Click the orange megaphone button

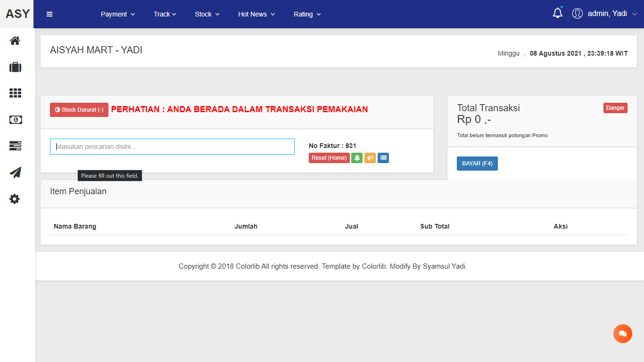click(370, 158)
